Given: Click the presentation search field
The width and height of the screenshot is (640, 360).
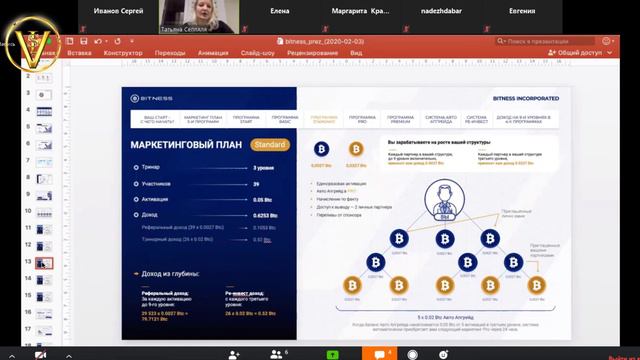Looking at the screenshot, I should [x=545, y=41].
